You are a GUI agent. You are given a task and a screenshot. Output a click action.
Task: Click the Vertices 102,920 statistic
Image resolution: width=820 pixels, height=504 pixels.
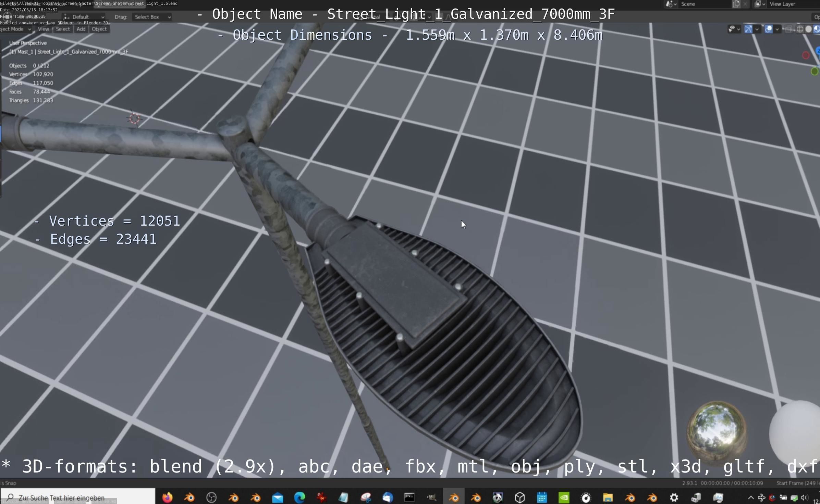point(31,74)
